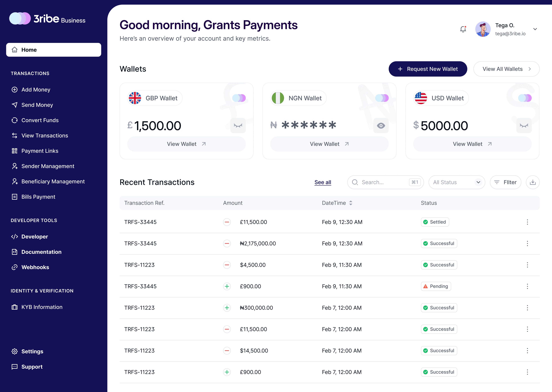Expand the Tega O. account dropdown
The image size is (552, 392).
pyautogui.click(x=535, y=29)
